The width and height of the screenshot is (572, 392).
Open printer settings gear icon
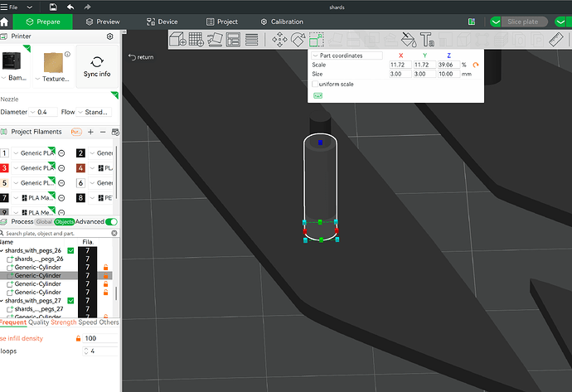(109, 36)
